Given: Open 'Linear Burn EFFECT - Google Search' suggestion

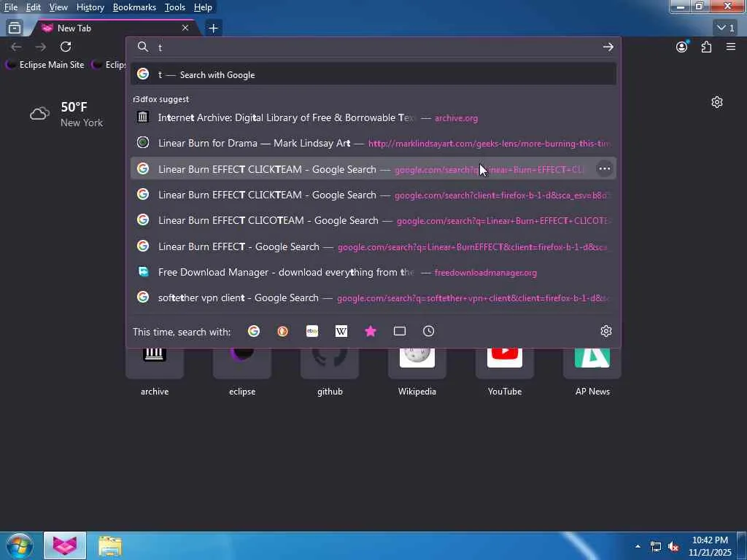Looking at the screenshot, I should tap(373, 246).
